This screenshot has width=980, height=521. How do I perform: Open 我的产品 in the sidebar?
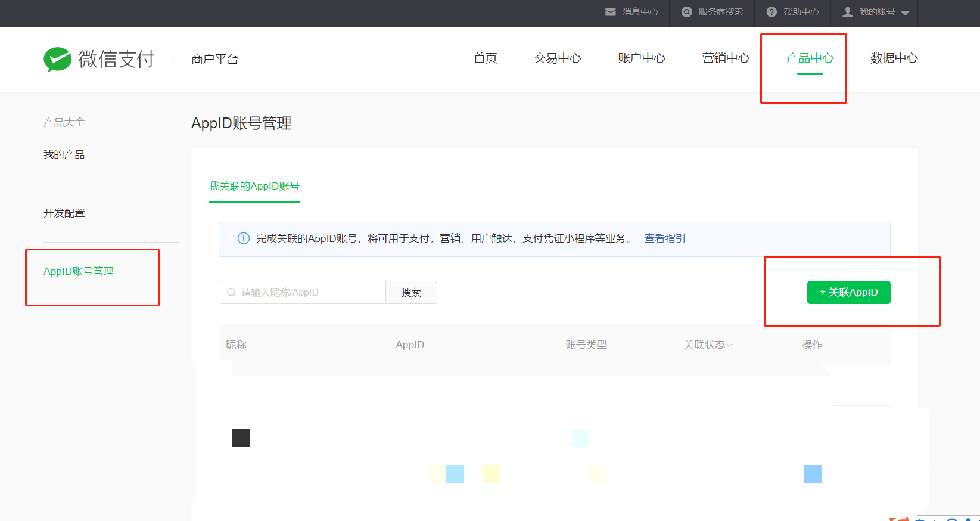click(x=64, y=154)
